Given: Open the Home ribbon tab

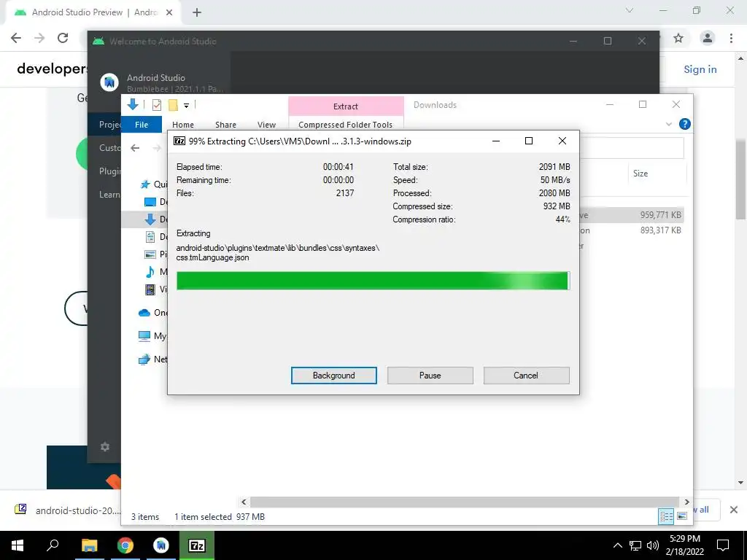Looking at the screenshot, I should [183, 125].
